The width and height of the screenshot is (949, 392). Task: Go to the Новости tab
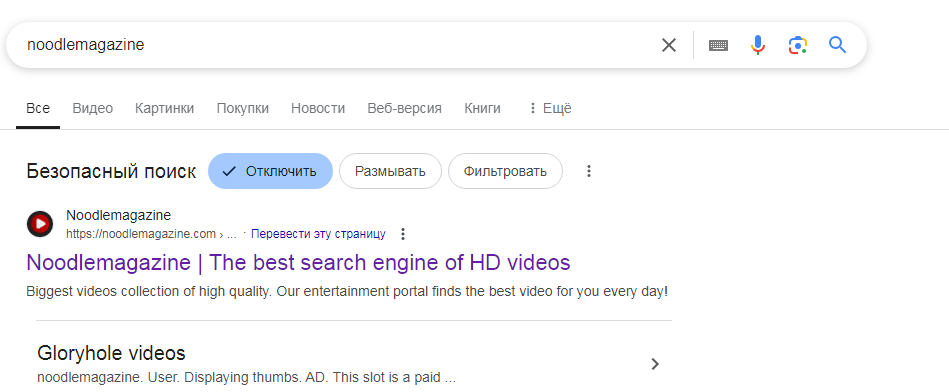[318, 108]
